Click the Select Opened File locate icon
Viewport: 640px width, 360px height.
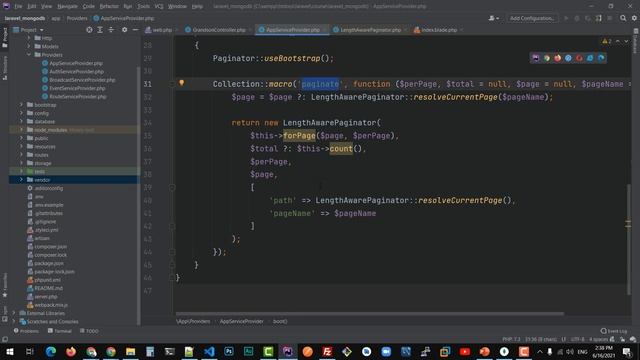click(89, 30)
